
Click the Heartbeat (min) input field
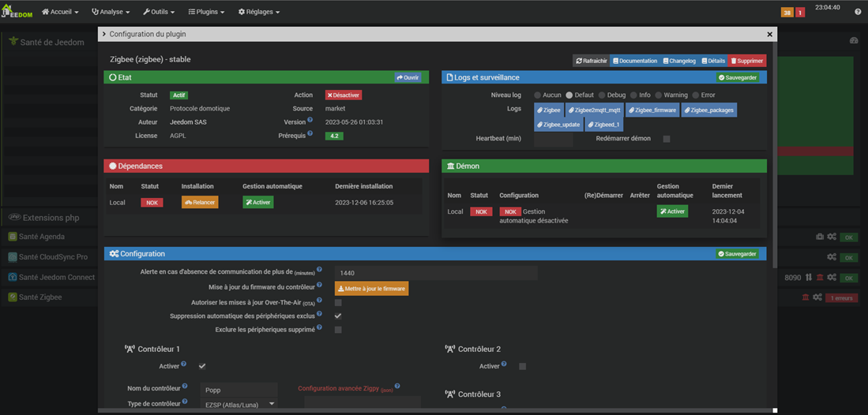(554, 139)
